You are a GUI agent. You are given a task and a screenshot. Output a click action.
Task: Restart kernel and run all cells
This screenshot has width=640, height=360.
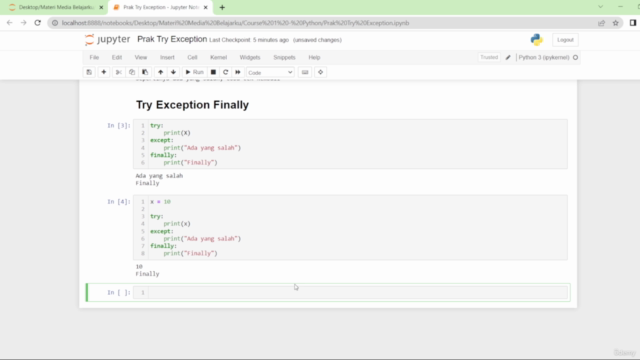(238, 72)
